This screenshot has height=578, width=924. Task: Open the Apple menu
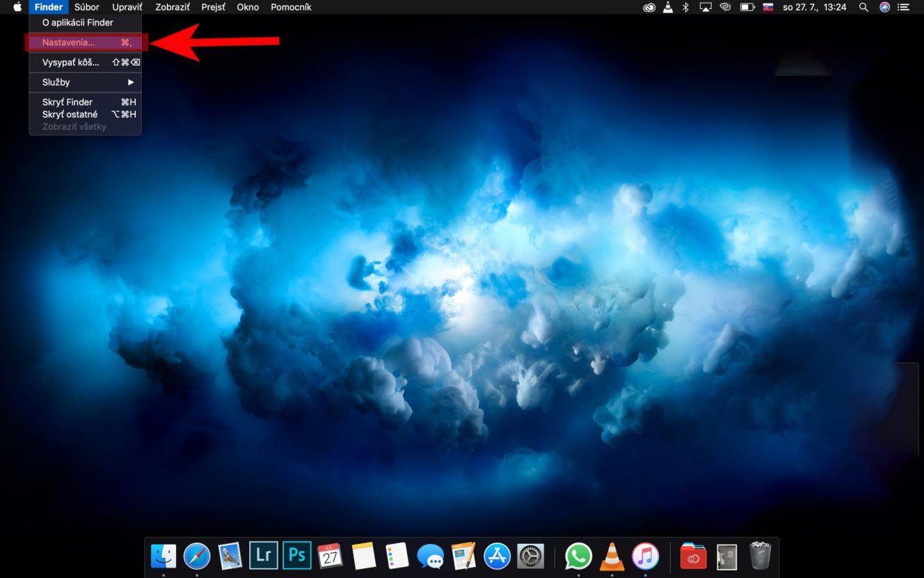pyautogui.click(x=17, y=7)
